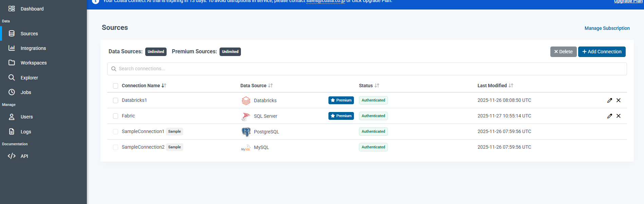Check the Databricks1 row checkbox

click(115, 100)
